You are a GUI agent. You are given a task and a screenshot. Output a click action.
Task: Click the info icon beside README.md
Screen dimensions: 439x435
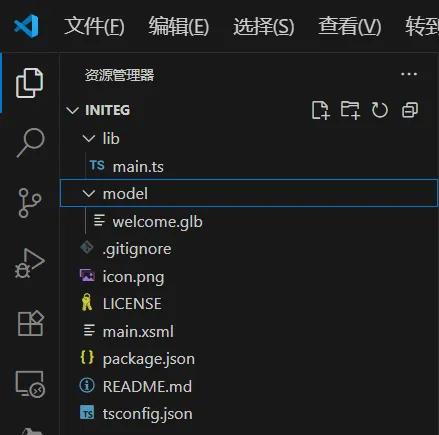pos(87,385)
